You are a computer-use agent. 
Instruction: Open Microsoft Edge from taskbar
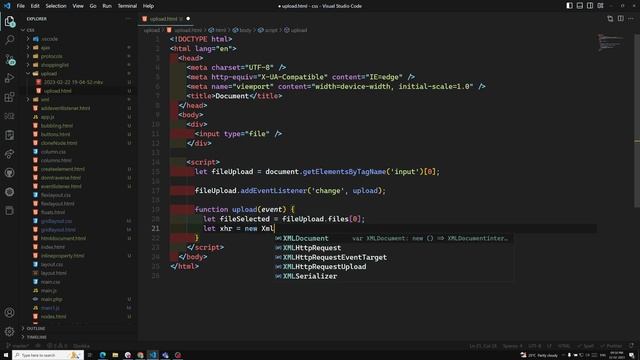102,355
